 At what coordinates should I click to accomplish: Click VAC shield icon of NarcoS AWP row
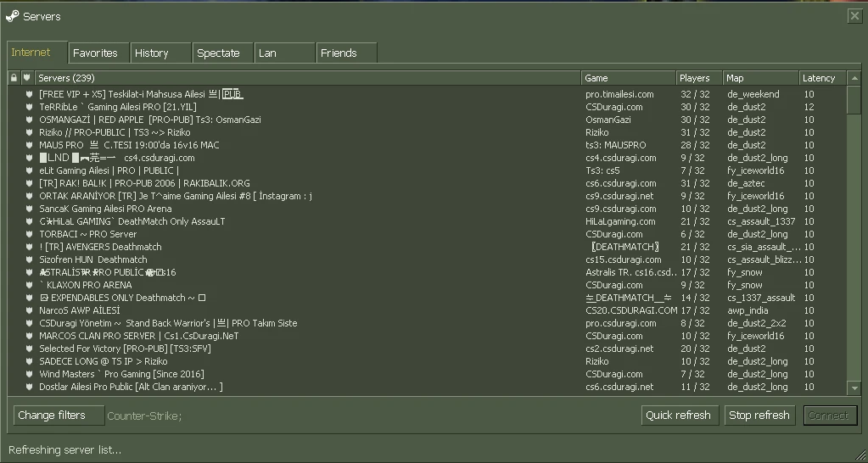30,310
